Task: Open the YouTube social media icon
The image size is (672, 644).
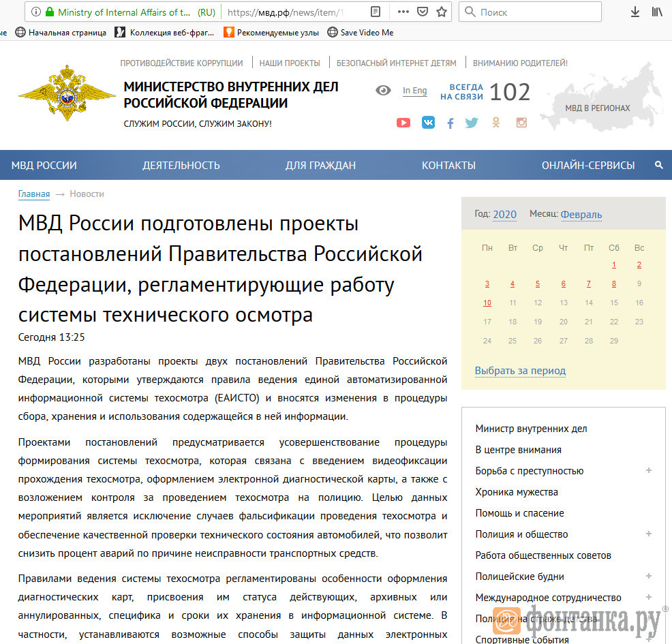Action: (x=403, y=123)
